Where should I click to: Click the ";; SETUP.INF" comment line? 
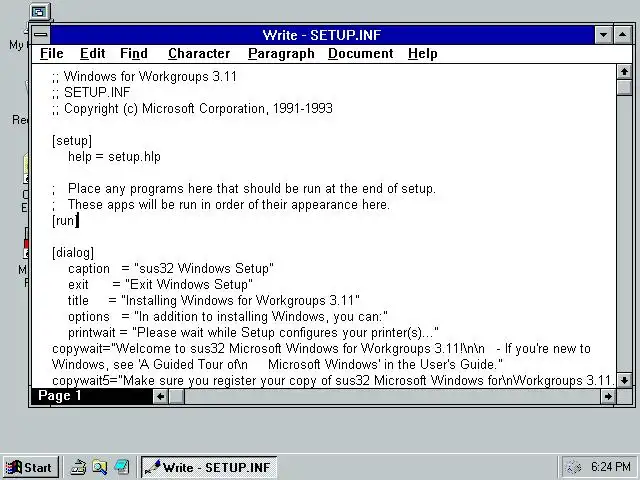[x=91, y=92]
